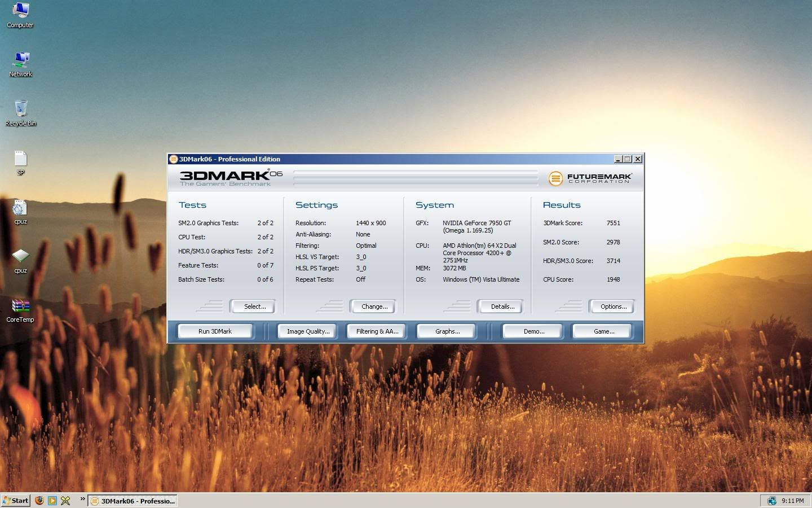Launch the media player Quick Launch icon

tap(52, 500)
